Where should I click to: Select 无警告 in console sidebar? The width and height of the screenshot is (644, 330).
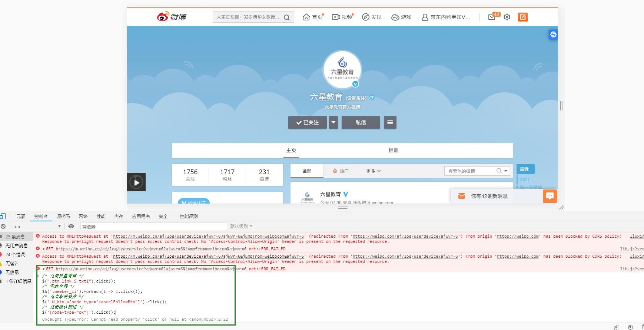16,263
